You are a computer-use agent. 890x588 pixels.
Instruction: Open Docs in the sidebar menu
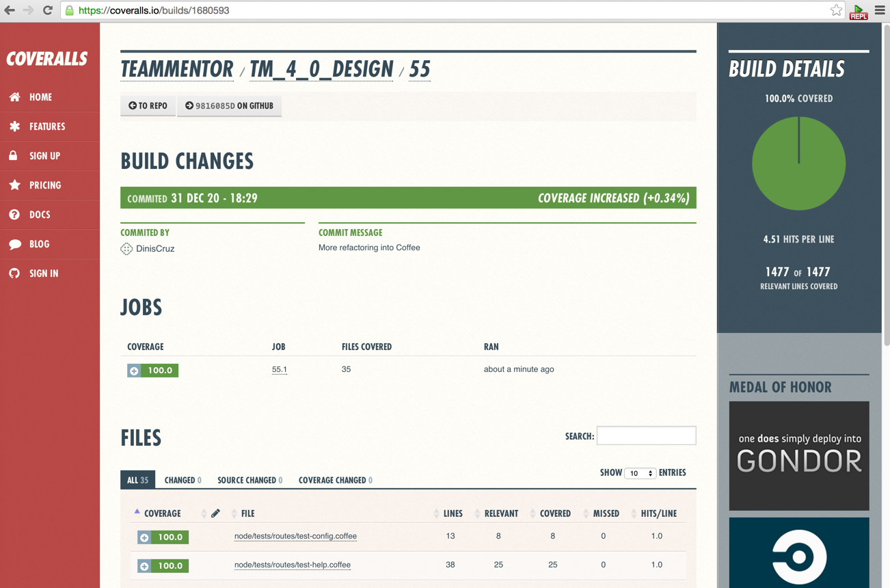pyautogui.click(x=40, y=215)
